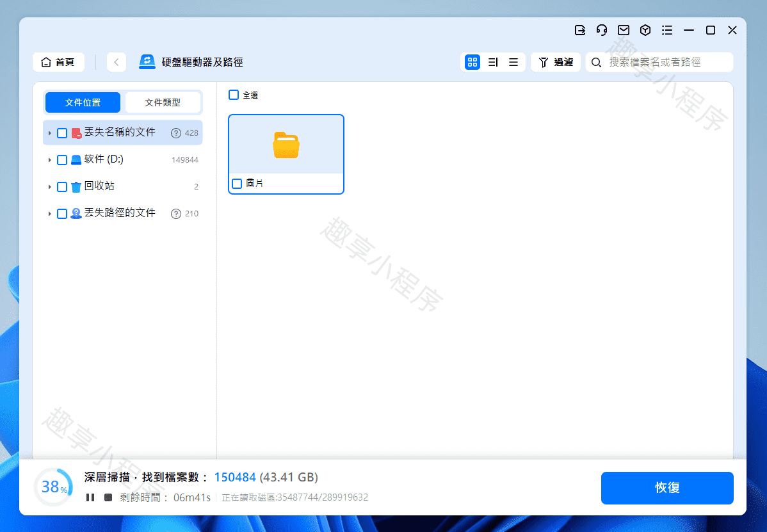Minimize the recovery window

point(689,30)
